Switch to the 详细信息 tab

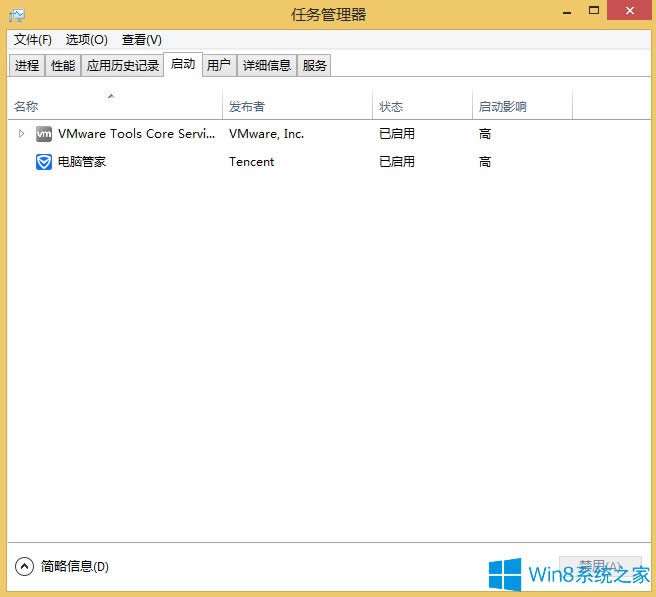[267, 65]
